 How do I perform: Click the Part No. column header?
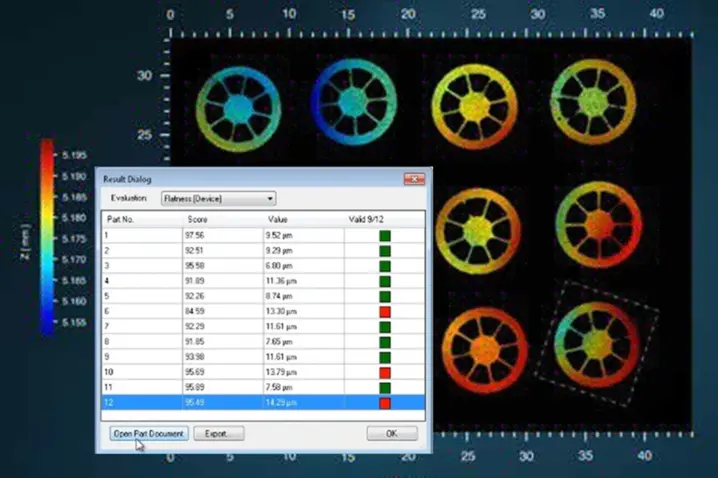120,218
